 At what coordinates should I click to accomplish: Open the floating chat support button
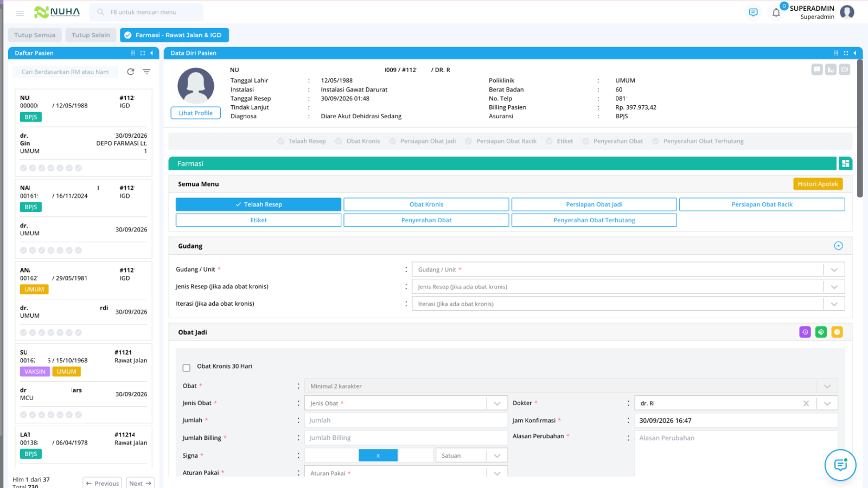840,465
